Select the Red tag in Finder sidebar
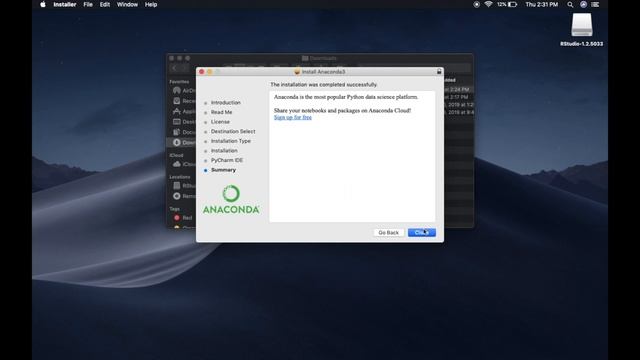This screenshot has height=360, width=640. point(183,218)
